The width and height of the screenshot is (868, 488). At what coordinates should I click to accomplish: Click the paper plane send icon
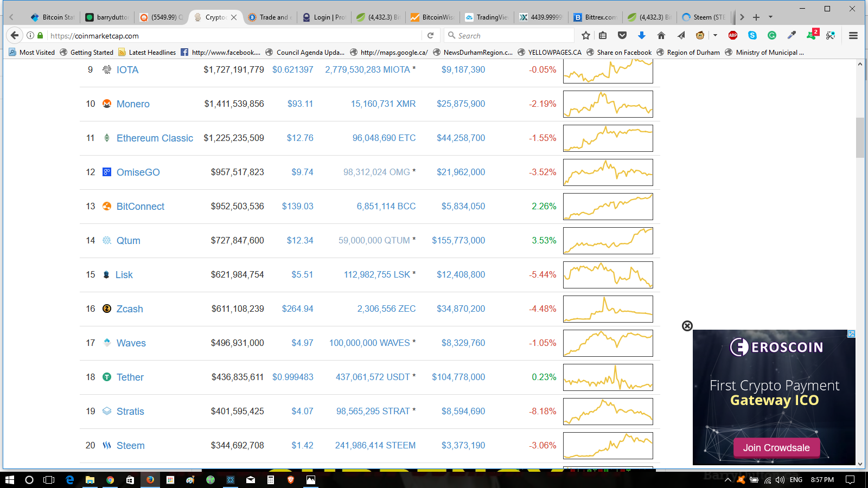[x=681, y=35]
